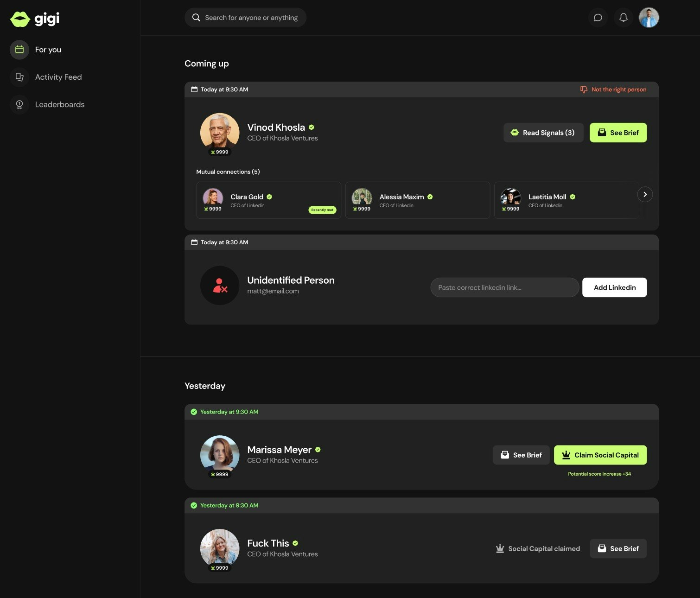Click Clara Gold's avatar
The width and height of the screenshot is (700, 598).
(213, 197)
